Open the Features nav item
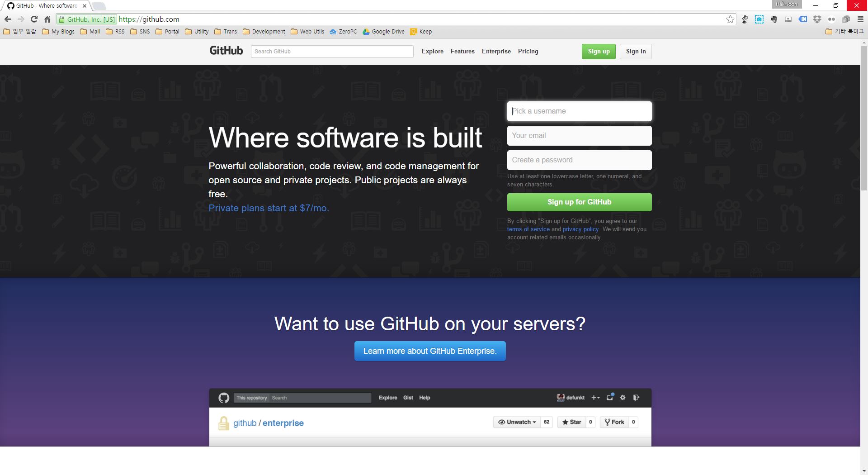The image size is (868, 475). (462, 51)
